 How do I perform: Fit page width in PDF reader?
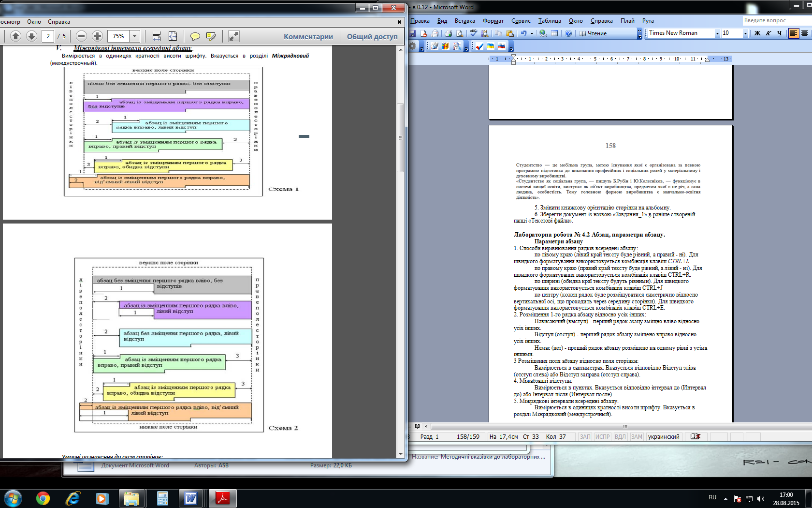156,36
